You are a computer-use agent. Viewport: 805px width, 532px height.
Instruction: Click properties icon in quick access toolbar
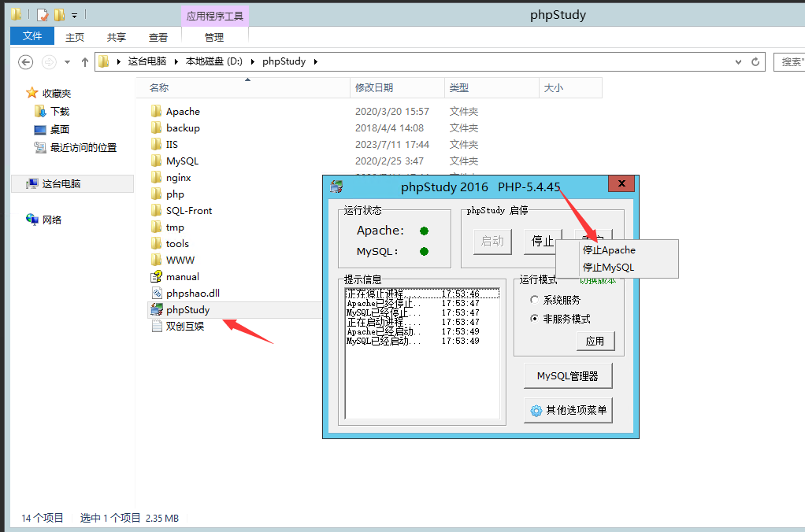click(43, 15)
